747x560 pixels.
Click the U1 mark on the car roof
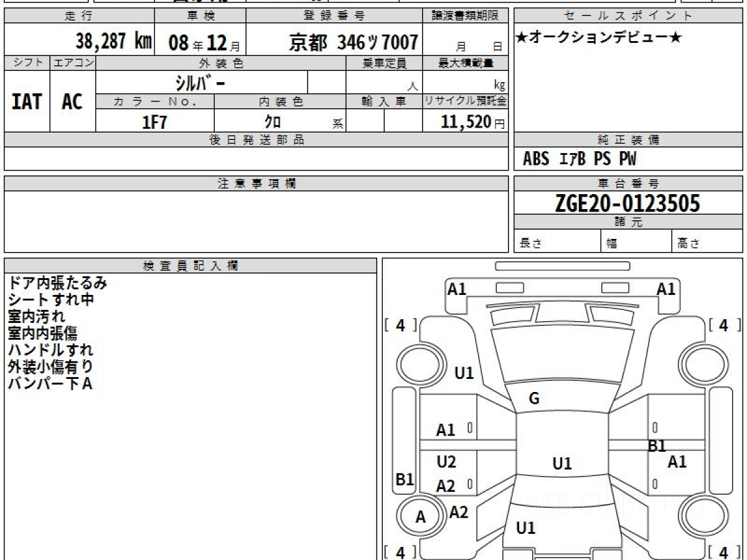562,464
